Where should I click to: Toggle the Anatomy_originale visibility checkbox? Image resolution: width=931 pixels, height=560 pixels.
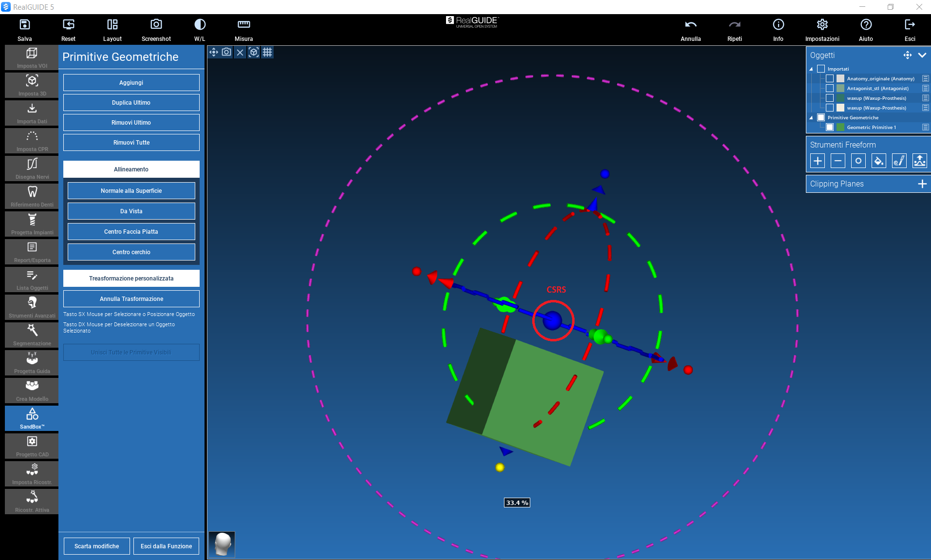(830, 79)
